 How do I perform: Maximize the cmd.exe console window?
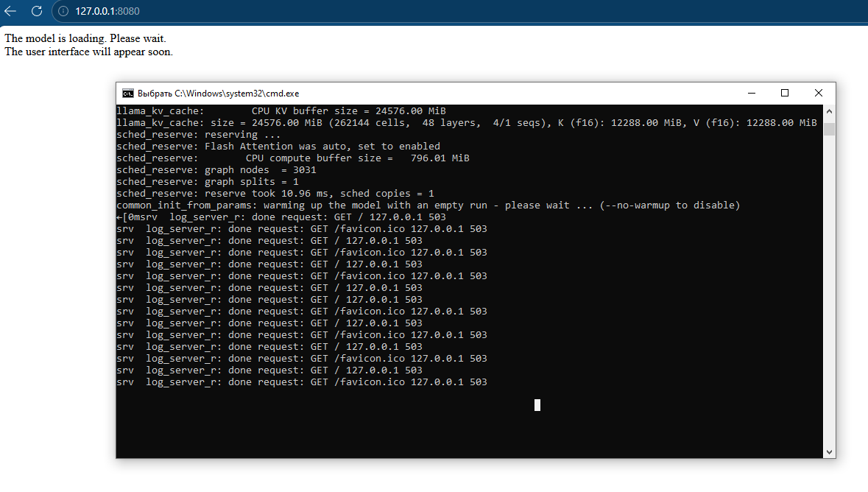click(x=785, y=94)
